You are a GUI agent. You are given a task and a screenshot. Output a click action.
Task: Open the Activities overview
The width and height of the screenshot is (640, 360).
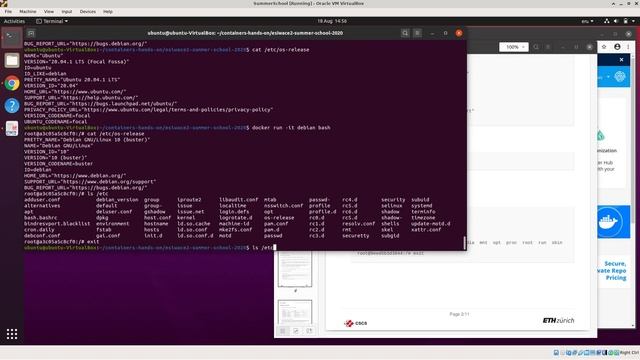[14, 21]
